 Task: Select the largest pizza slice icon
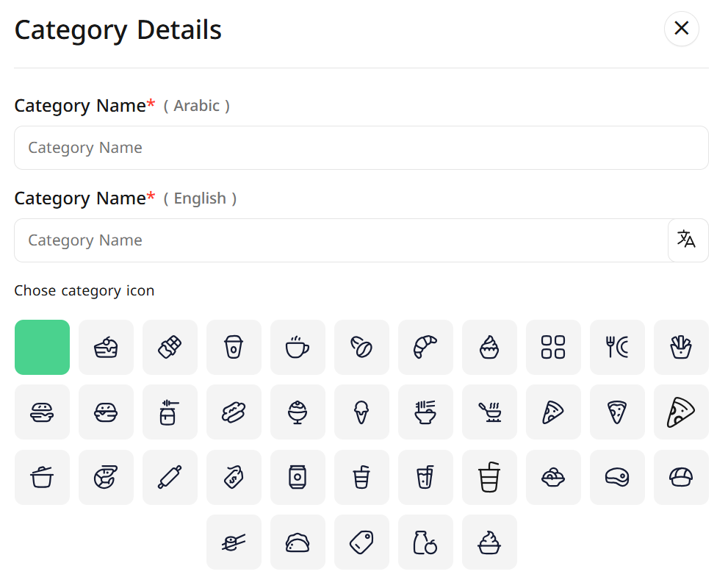coord(681,412)
